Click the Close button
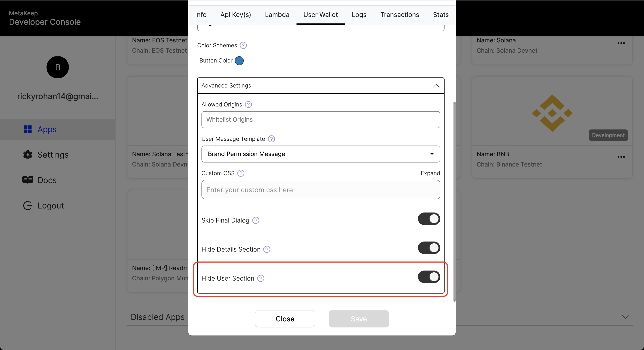The image size is (644, 350). click(x=285, y=319)
